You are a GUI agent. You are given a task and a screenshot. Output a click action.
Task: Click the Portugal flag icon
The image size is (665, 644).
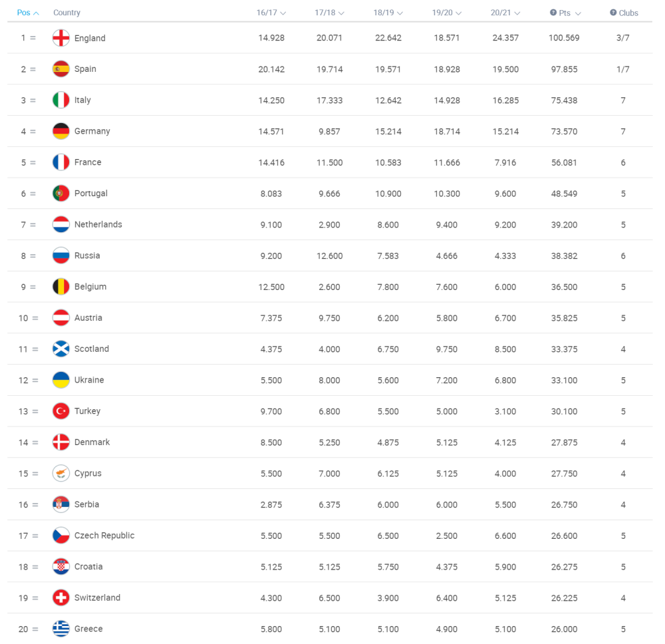point(61,194)
